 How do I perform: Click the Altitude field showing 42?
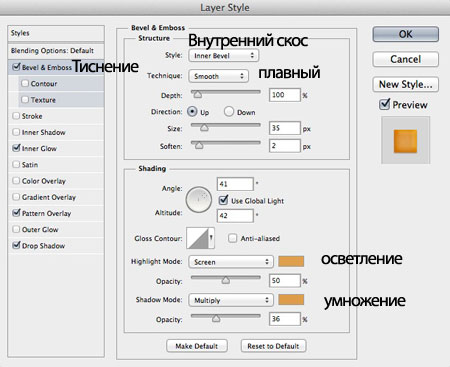[235, 216]
